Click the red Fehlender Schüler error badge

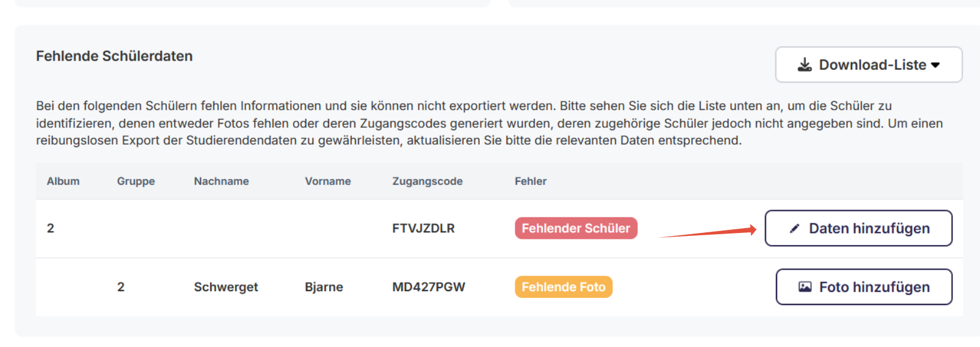(x=575, y=228)
